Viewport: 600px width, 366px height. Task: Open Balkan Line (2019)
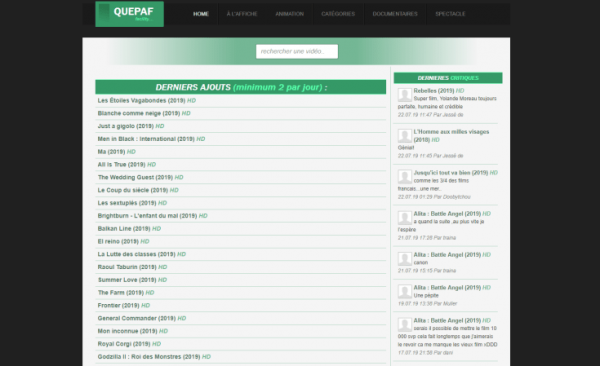click(129, 229)
